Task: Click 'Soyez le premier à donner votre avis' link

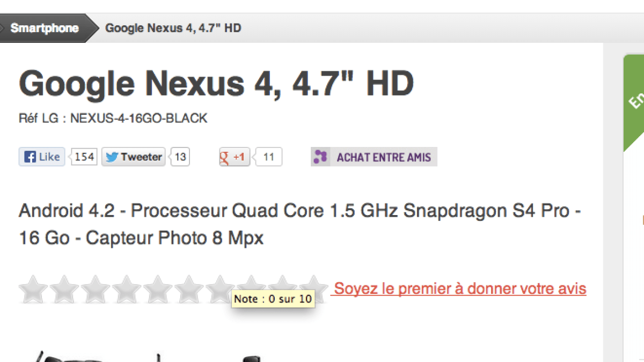Action: click(x=460, y=289)
